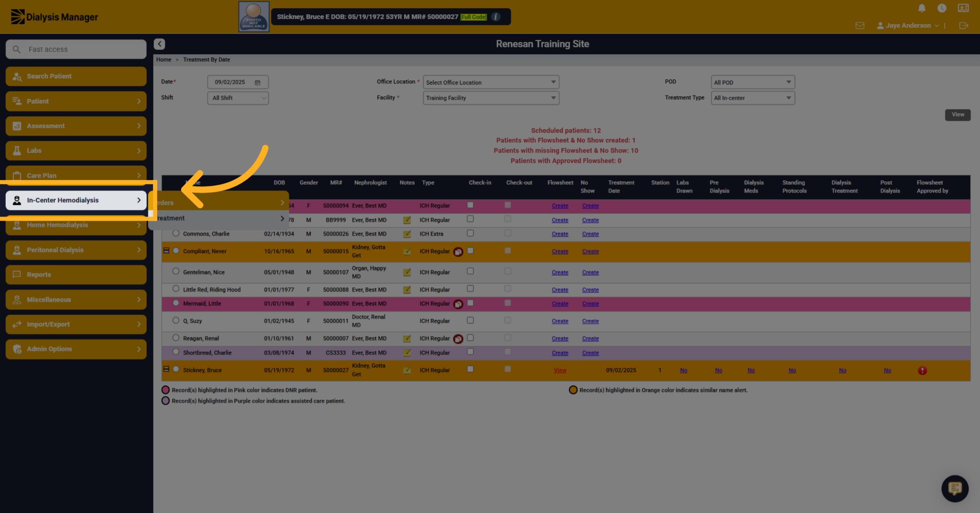Image resolution: width=980 pixels, height=513 pixels.
Task: Open notes icon for Commons, Charlie row
Action: coord(407,234)
